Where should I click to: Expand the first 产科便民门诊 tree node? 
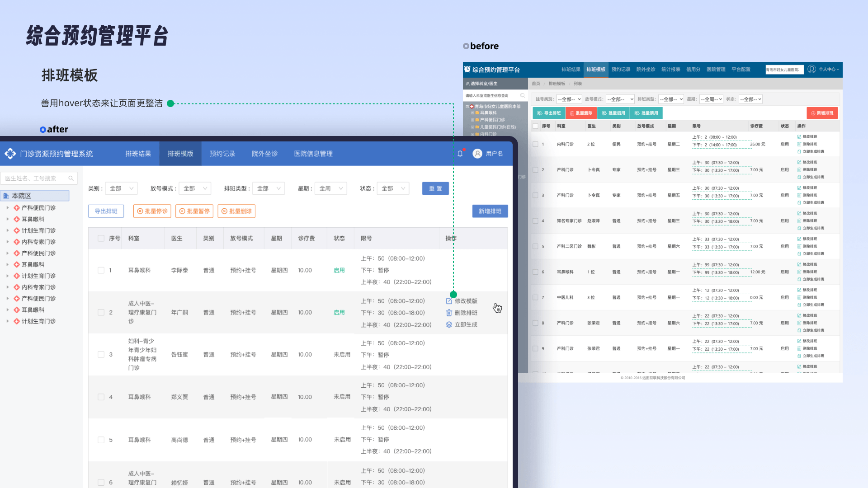coord(8,208)
